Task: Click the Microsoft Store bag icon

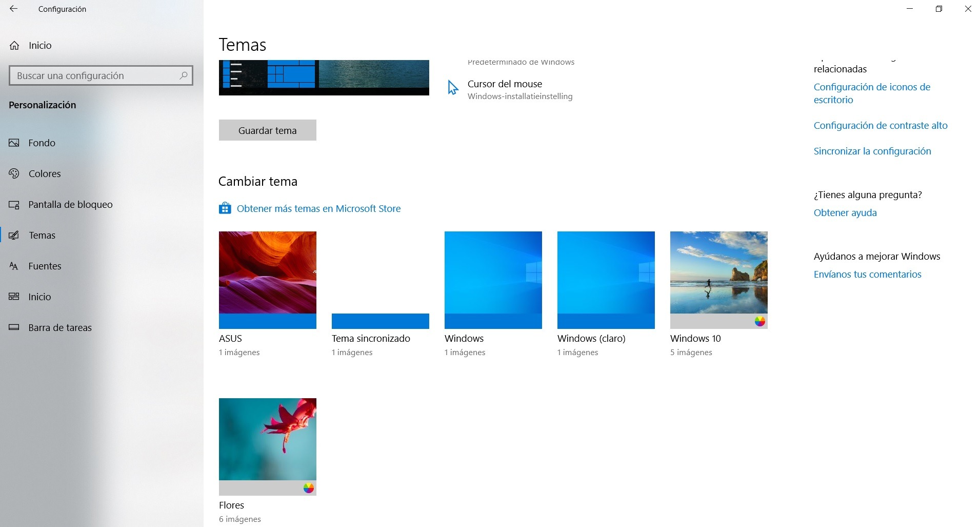Action: tap(225, 208)
